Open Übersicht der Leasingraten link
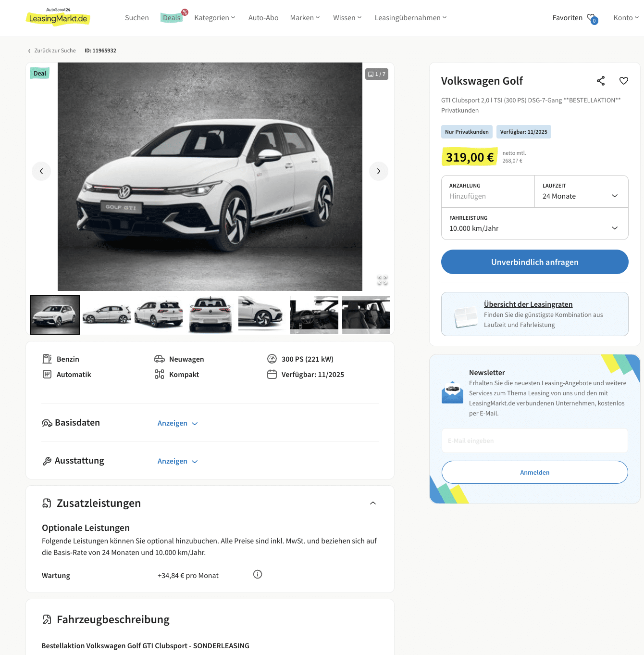Viewport: 644px width, 655px height. coord(528,304)
